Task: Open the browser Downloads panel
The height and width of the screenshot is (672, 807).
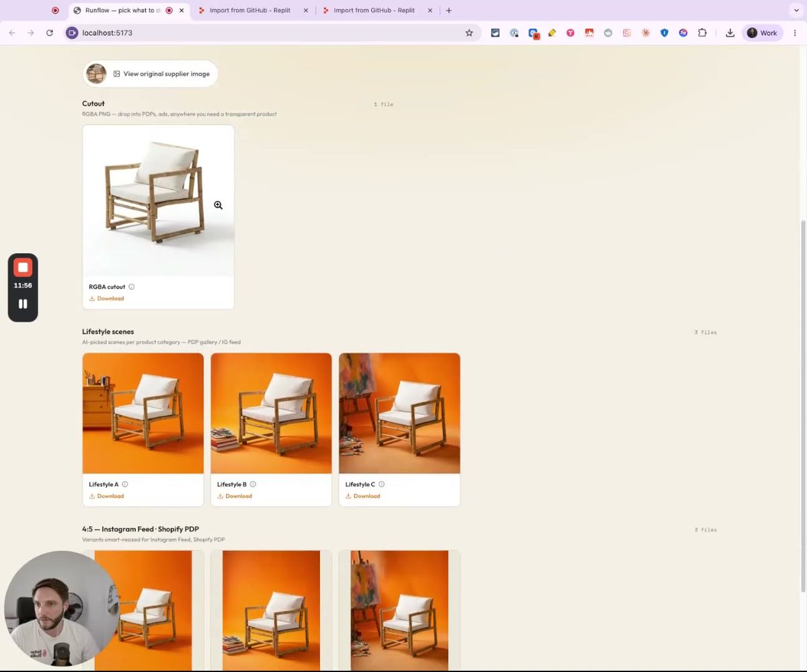Action: pyautogui.click(x=730, y=33)
